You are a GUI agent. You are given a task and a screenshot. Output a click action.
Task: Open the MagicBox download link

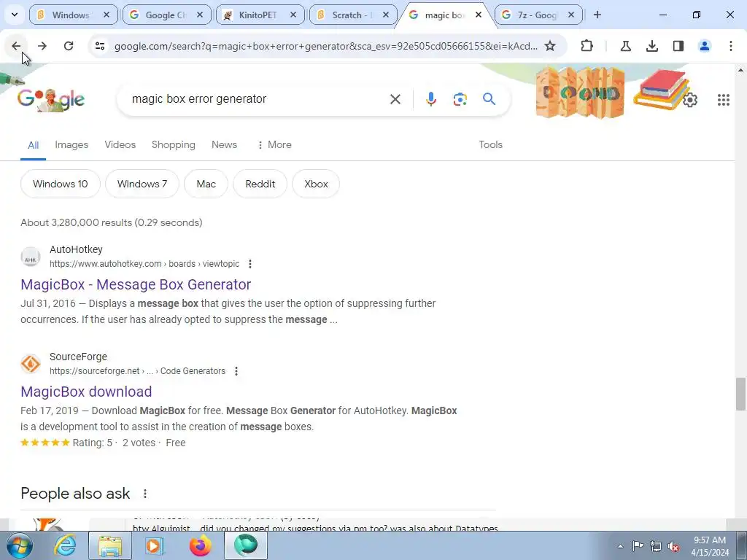click(x=86, y=392)
